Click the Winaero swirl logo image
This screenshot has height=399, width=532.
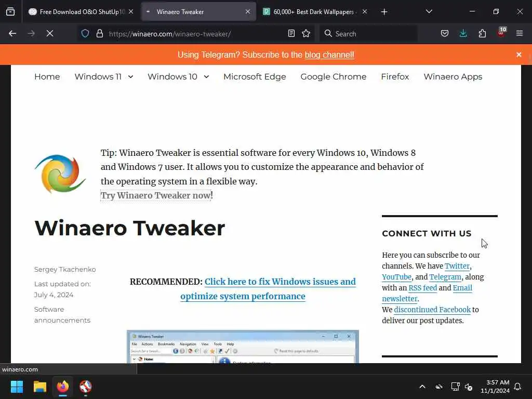coord(60,174)
